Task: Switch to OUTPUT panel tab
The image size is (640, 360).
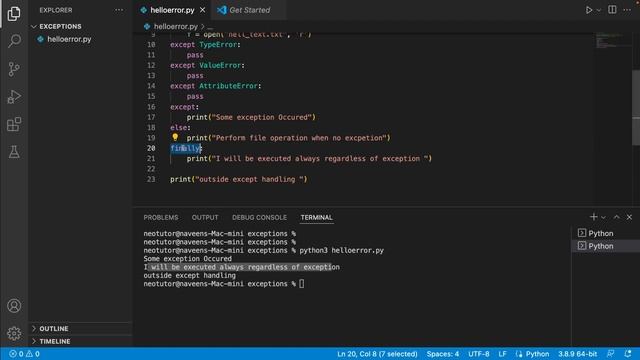Action: [205, 218]
